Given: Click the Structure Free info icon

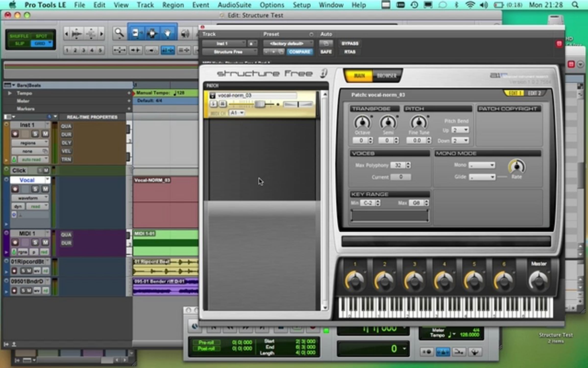Looking at the screenshot, I should [x=323, y=73].
